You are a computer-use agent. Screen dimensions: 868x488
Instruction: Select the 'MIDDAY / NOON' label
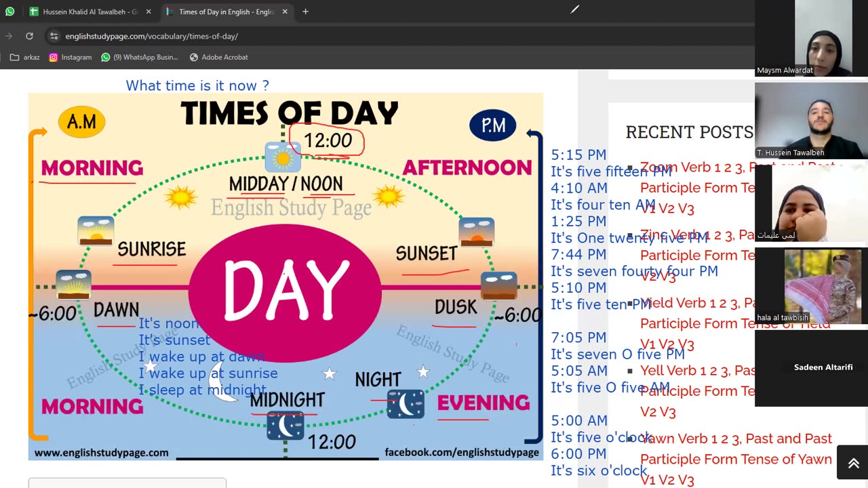[285, 184]
